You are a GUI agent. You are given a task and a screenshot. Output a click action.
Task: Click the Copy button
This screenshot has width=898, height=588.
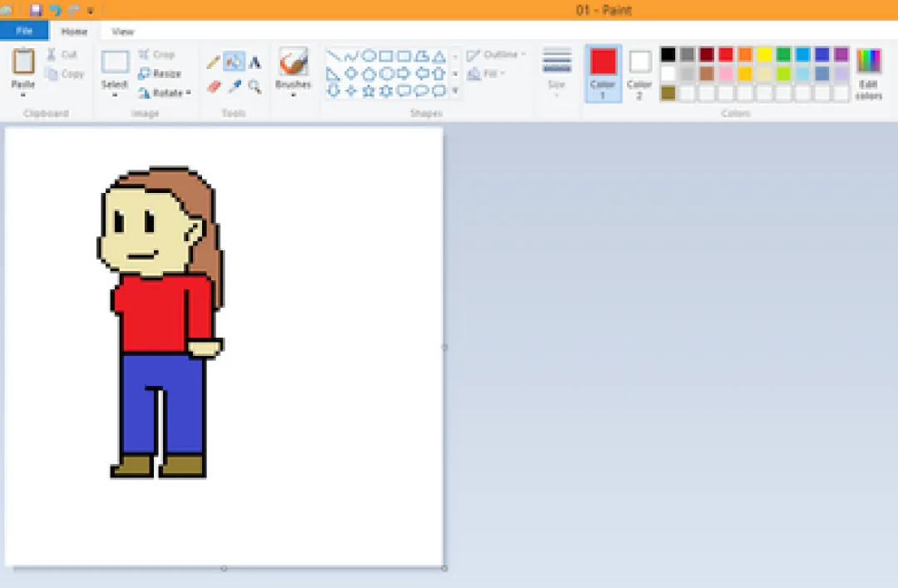(66, 74)
